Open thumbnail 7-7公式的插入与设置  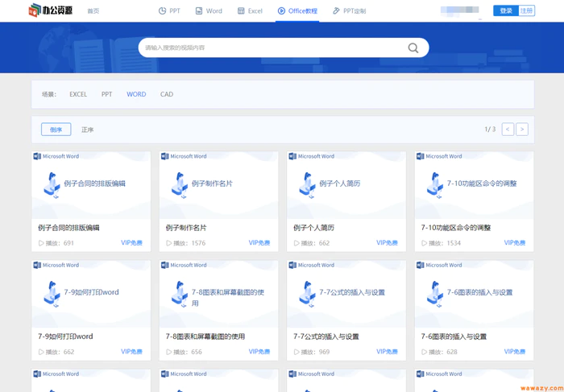click(346, 294)
